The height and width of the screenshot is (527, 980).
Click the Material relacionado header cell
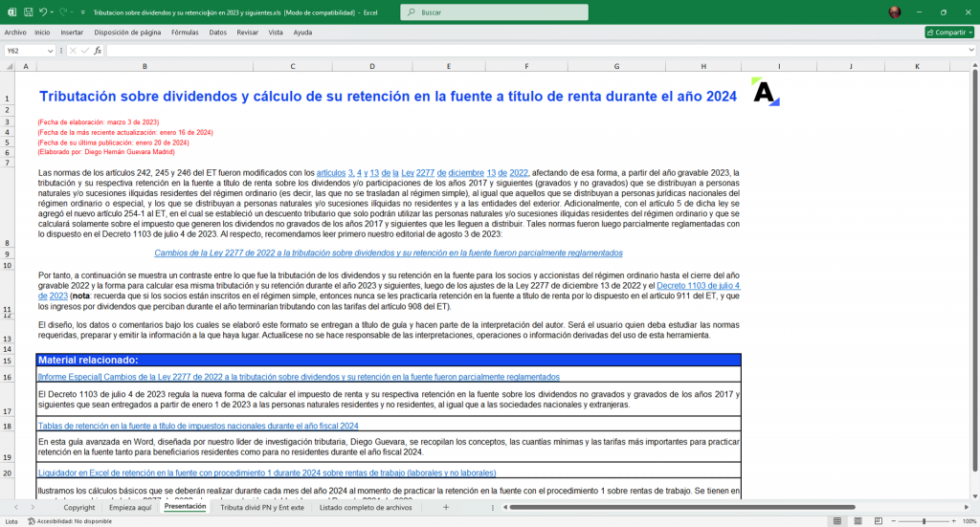(389, 360)
